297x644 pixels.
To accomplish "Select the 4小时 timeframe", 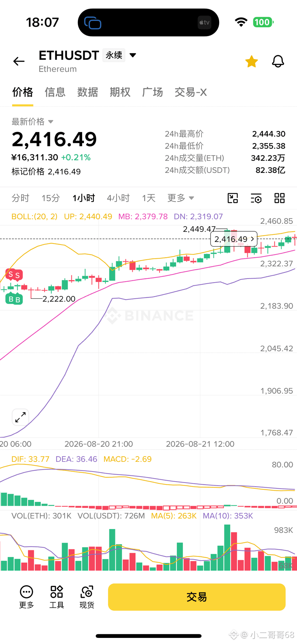I will (118, 198).
